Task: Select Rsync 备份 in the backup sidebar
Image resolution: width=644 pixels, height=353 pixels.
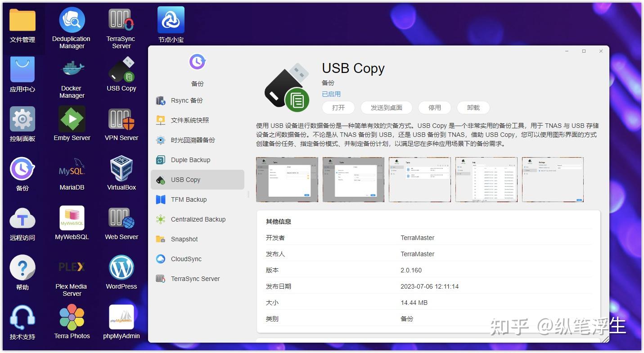Action: [x=186, y=100]
